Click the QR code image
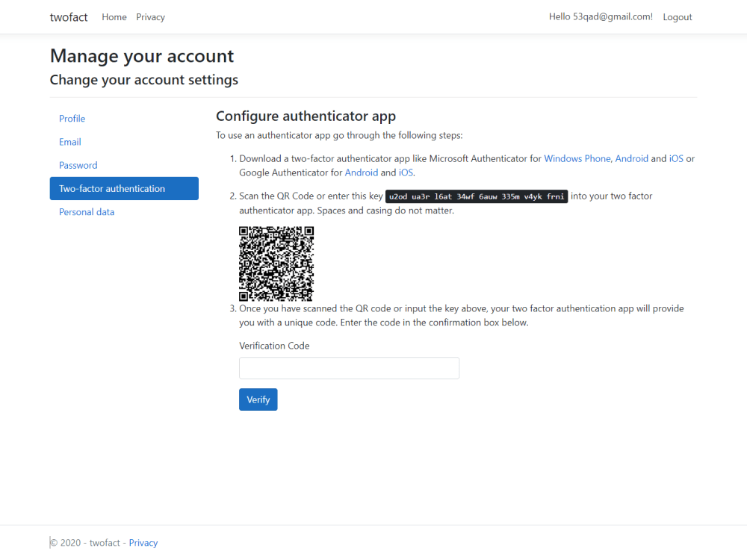Viewport: 747px width, 560px height. 276,264
